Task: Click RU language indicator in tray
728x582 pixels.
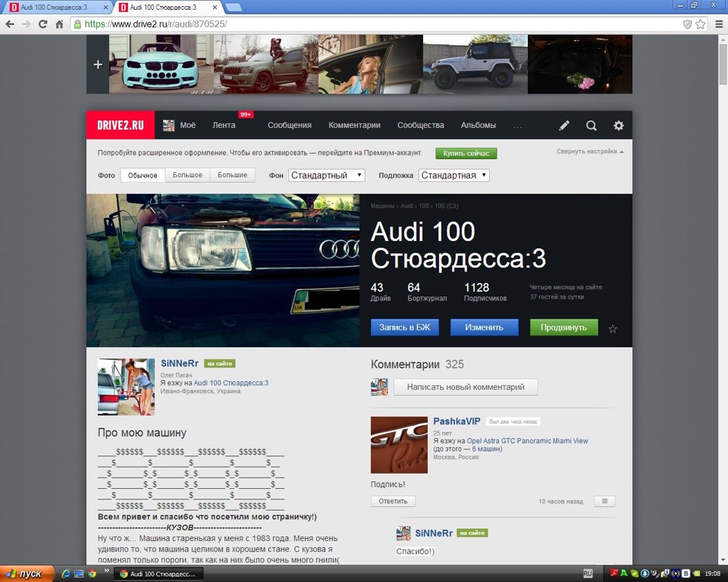Action: coord(587,574)
